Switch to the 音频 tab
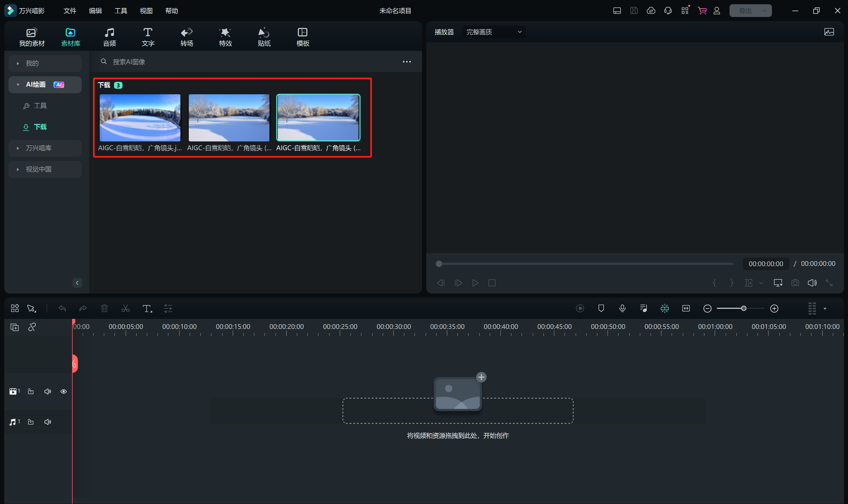Image resolution: width=848 pixels, height=504 pixels. click(109, 37)
